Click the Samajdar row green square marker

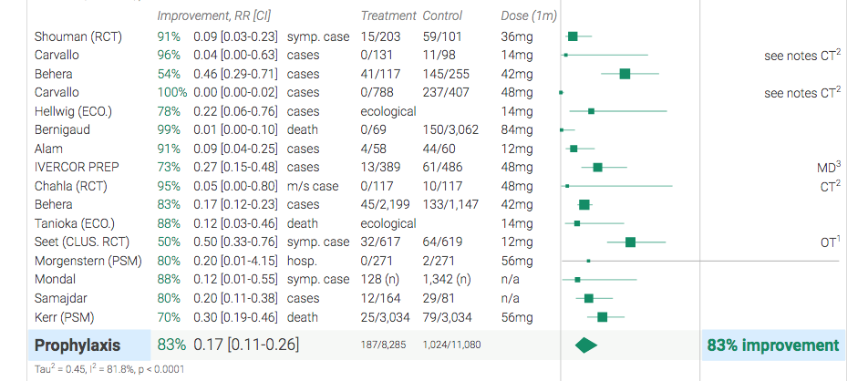pyautogui.click(x=589, y=298)
